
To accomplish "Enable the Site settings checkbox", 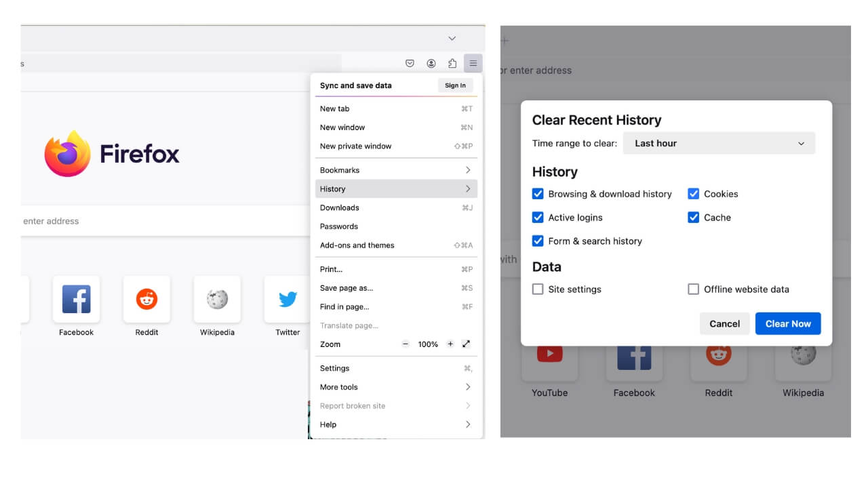I will tap(538, 289).
